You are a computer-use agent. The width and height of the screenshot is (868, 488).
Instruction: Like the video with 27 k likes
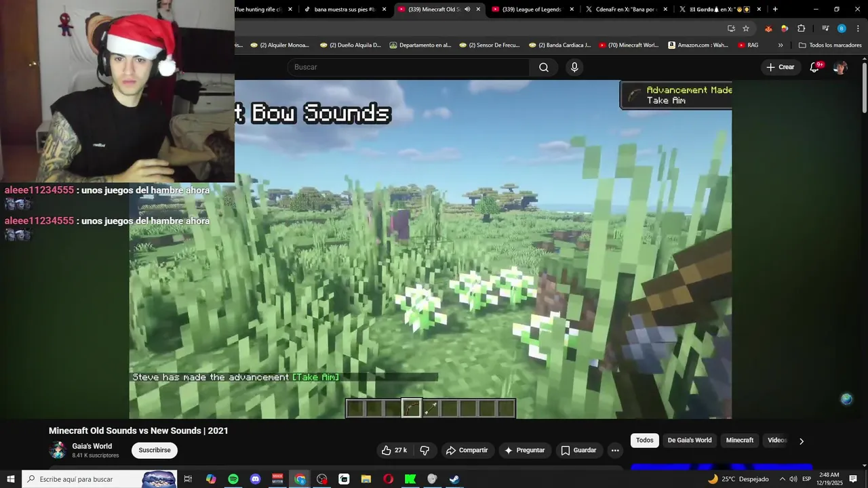[x=394, y=450]
